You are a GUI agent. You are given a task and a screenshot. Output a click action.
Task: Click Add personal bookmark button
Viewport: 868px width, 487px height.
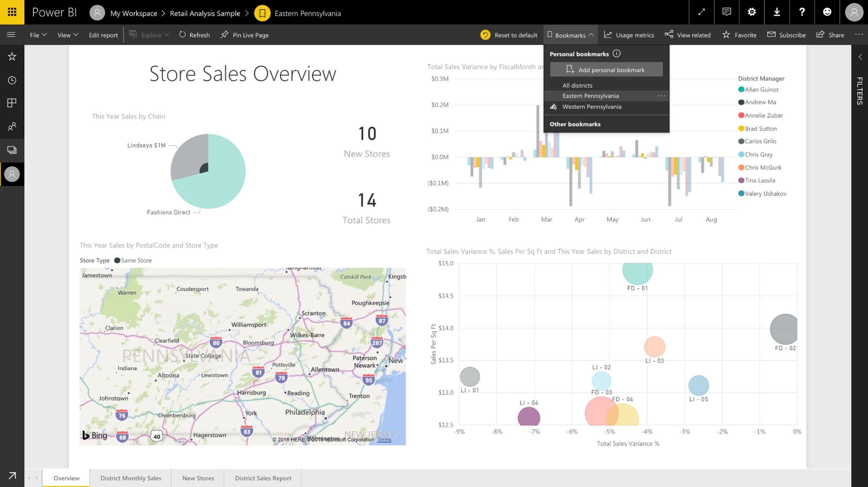pos(606,69)
